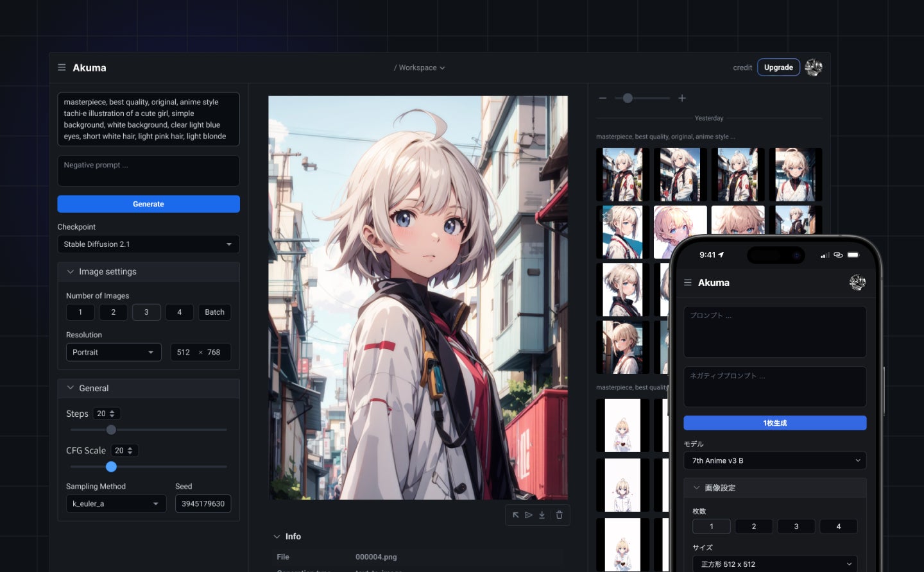Edit the Seed value 3945179630
The width and height of the screenshot is (924, 572).
point(203,503)
